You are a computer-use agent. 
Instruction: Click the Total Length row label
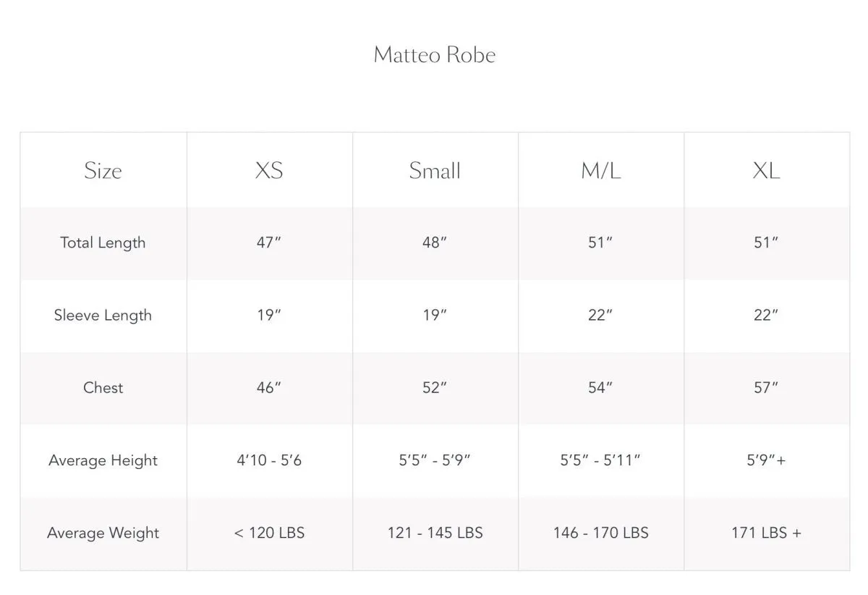click(x=103, y=243)
